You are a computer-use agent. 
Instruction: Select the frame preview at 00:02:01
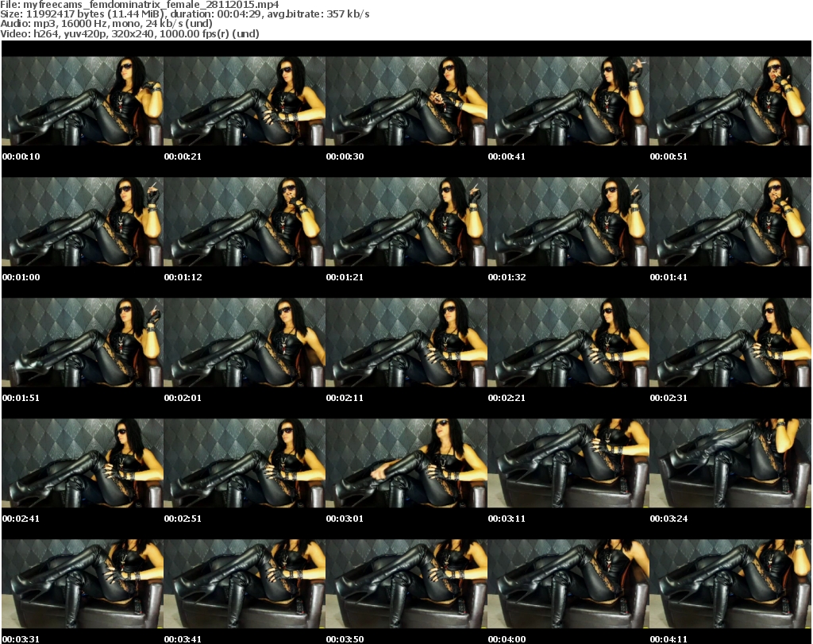tap(245, 342)
